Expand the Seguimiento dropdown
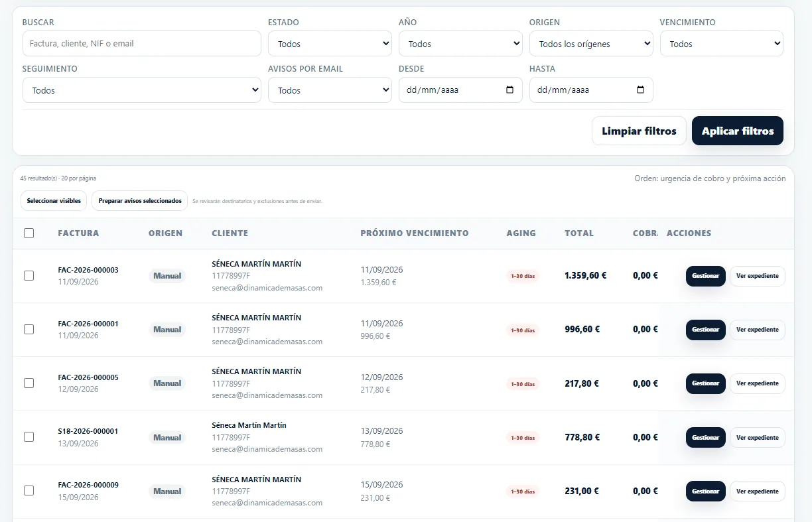812x522 pixels. (142, 90)
